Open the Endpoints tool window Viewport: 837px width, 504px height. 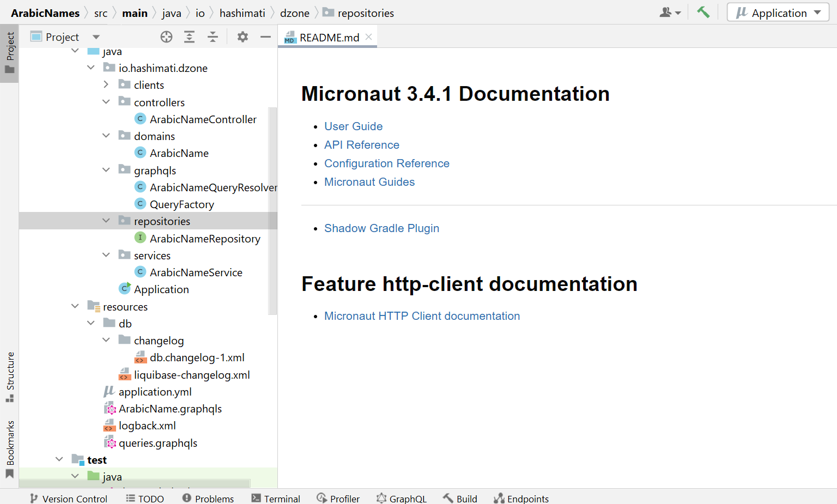tap(521, 499)
